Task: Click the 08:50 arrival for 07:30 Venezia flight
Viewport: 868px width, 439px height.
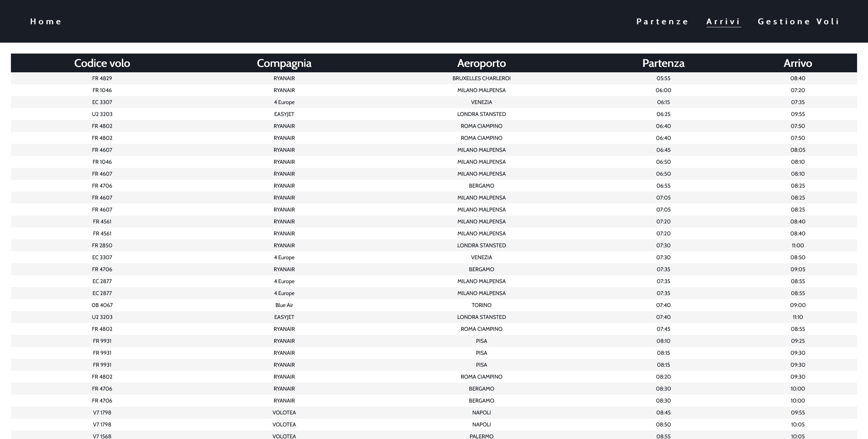Action: [x=798, y=257]
